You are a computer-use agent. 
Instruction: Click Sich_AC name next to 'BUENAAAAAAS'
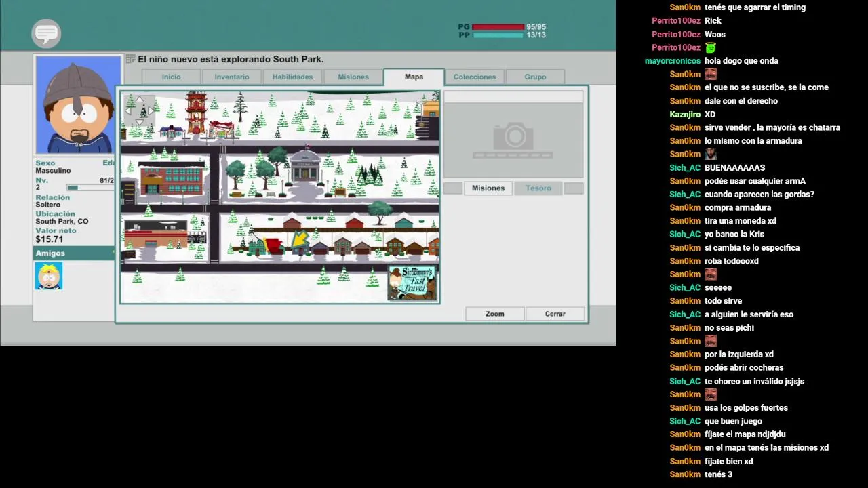tap(685, 168)
